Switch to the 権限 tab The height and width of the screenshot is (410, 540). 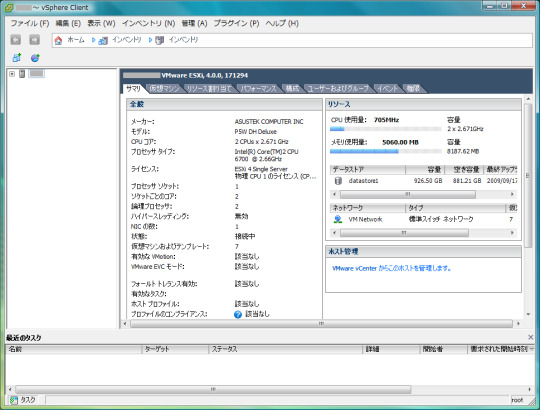413,89
